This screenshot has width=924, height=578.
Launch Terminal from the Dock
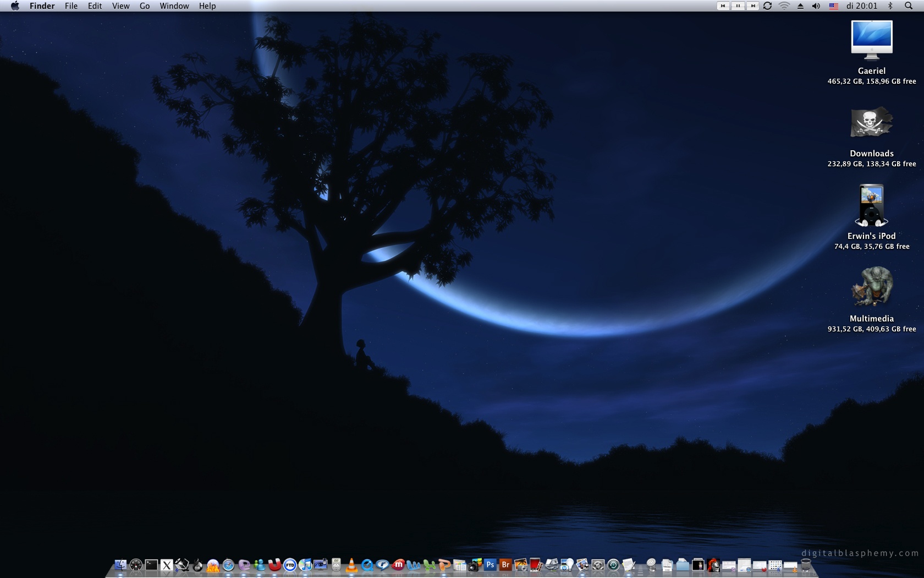tap(151, 565)
